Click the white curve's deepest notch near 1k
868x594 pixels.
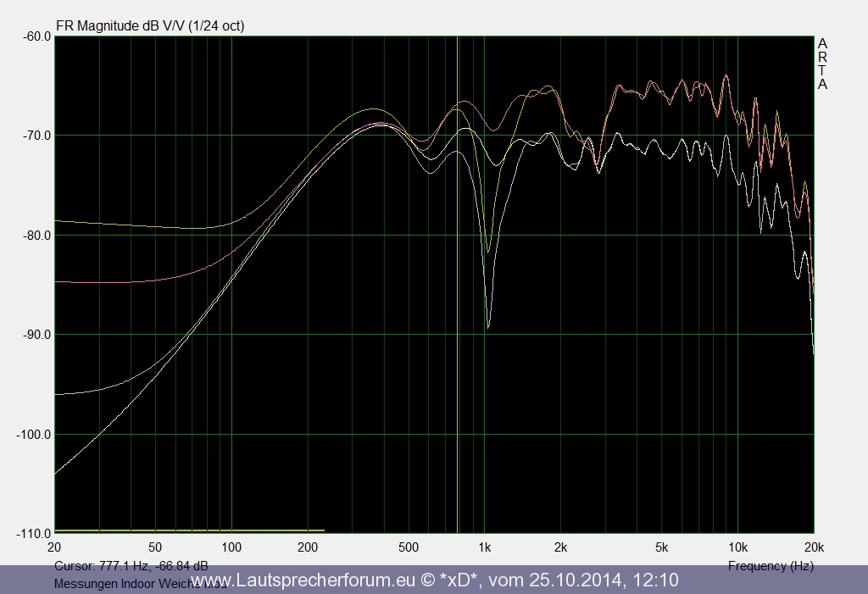488,326
